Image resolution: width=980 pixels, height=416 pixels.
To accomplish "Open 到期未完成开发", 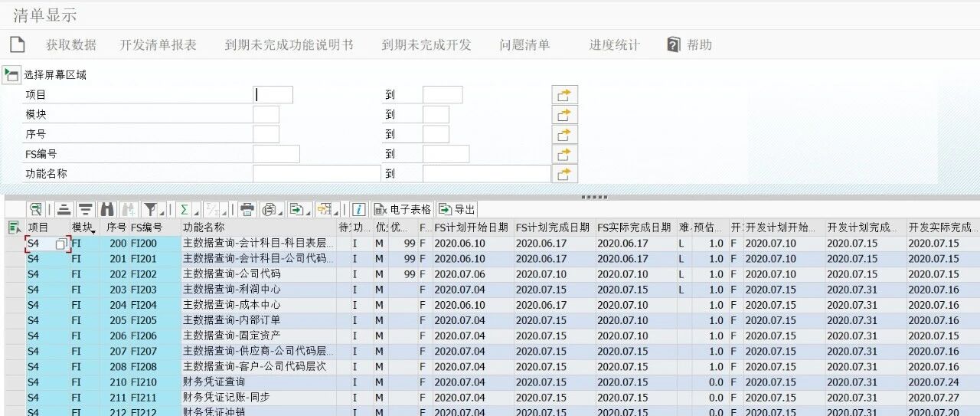I will coord(426,44).
